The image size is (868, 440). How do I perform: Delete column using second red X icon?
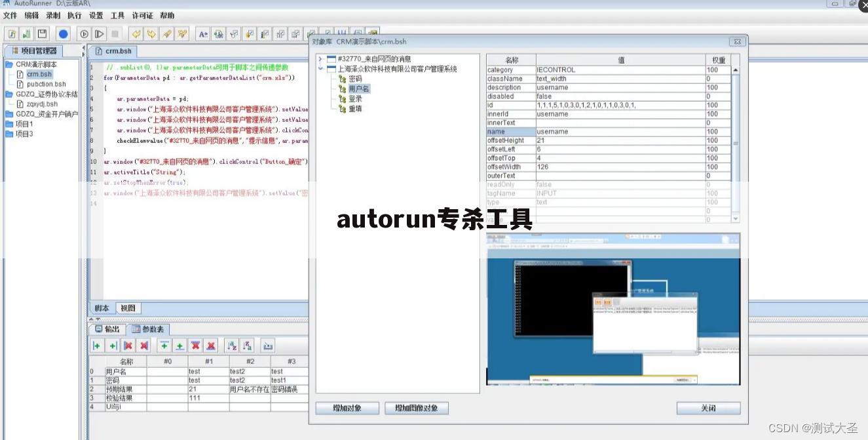tap(144, 346)
